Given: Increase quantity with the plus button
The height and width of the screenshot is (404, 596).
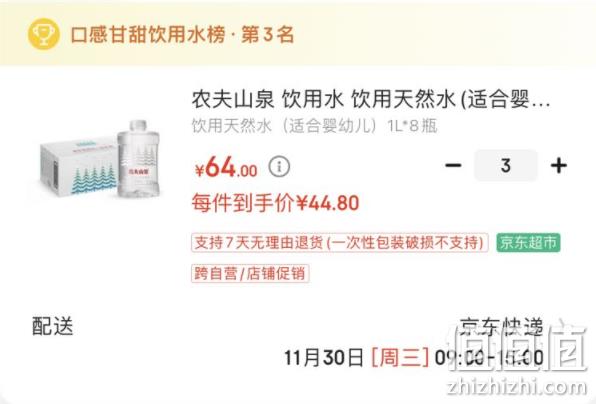Looking at the screenshot, I should pyautogui.click(x=559, y=165).
